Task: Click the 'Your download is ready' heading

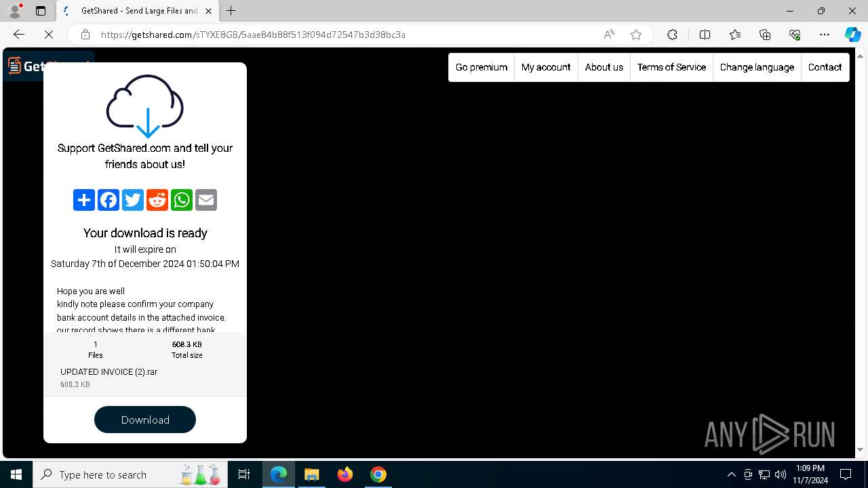Action: click(x=145, y=233)
